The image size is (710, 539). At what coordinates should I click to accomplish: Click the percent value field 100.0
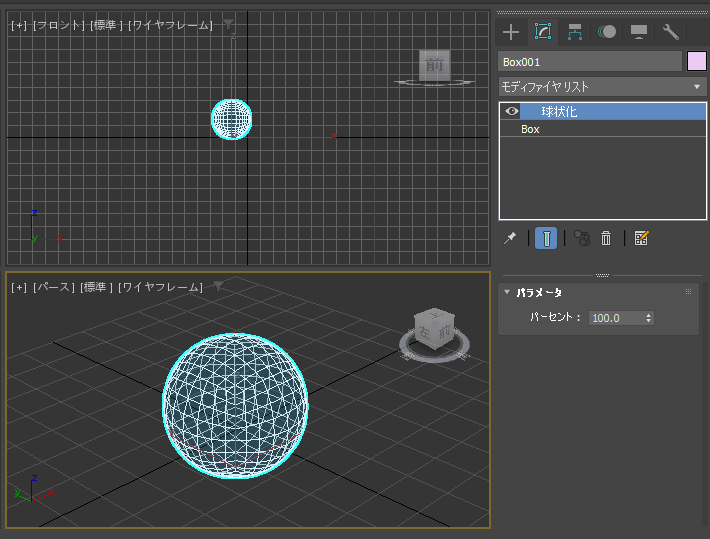tap(616, 318)
